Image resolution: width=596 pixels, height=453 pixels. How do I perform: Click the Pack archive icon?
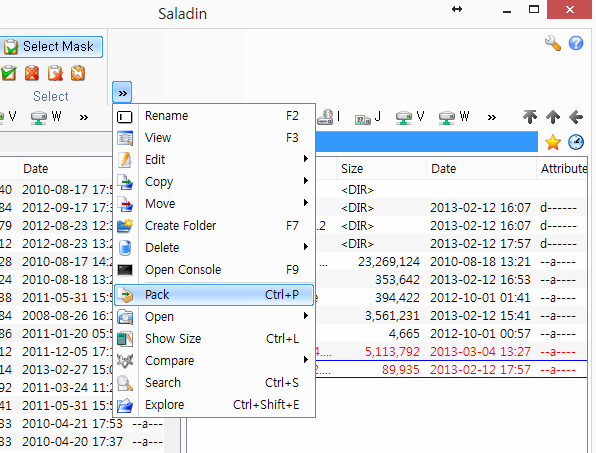[125, 295]
